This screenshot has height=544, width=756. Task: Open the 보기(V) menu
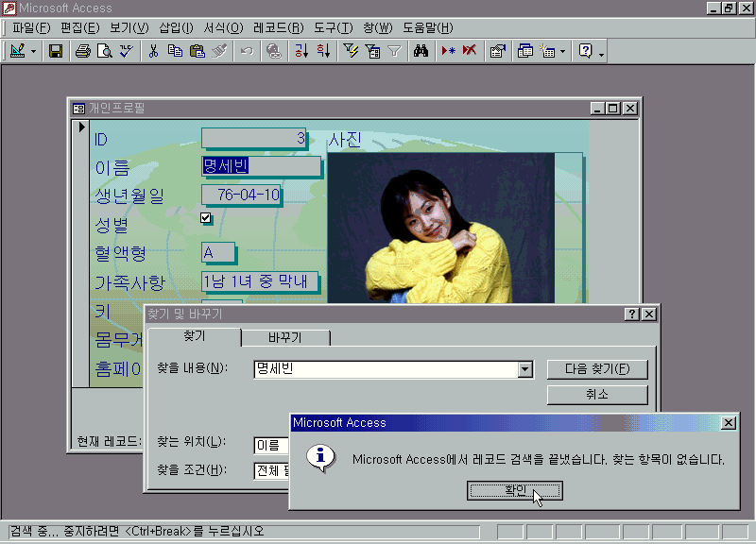129,28
